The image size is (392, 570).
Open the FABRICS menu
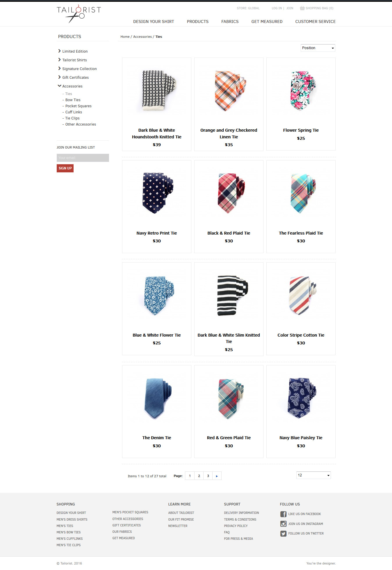[x=230, y=22]
